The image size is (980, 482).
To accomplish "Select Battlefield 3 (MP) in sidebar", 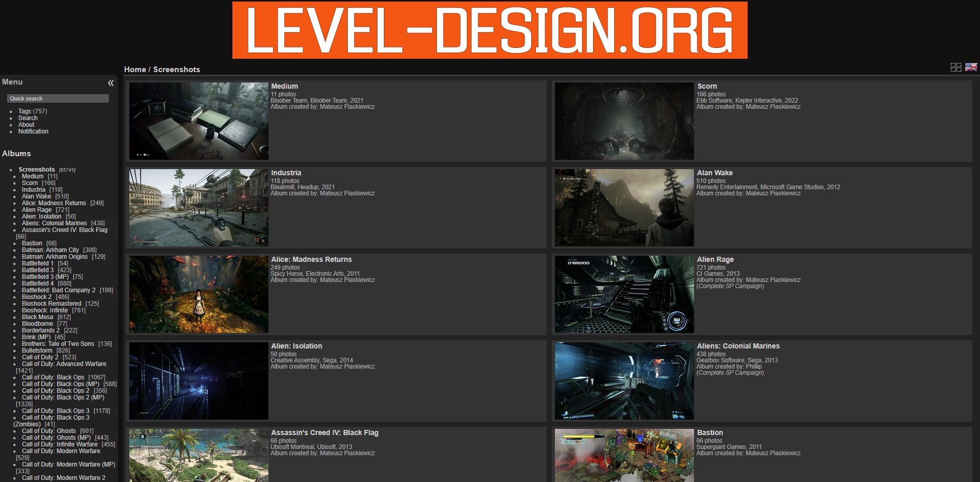I will tap(45, 277).
